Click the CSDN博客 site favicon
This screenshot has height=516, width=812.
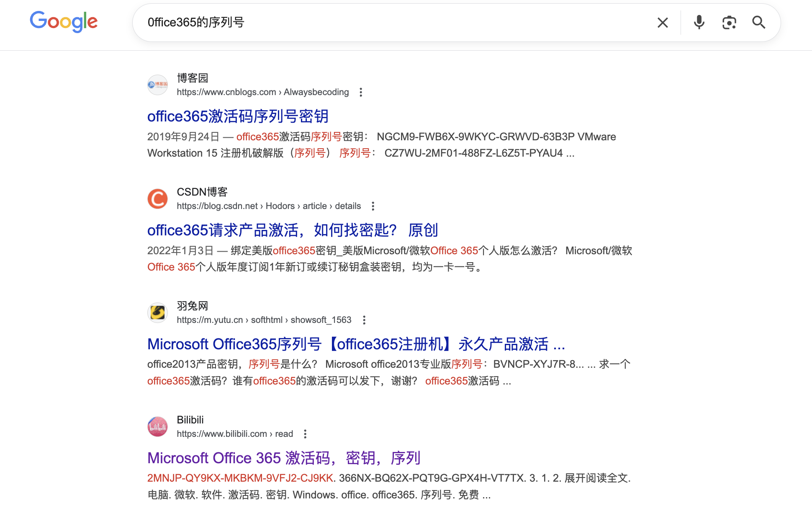click(x=158, y=199)
